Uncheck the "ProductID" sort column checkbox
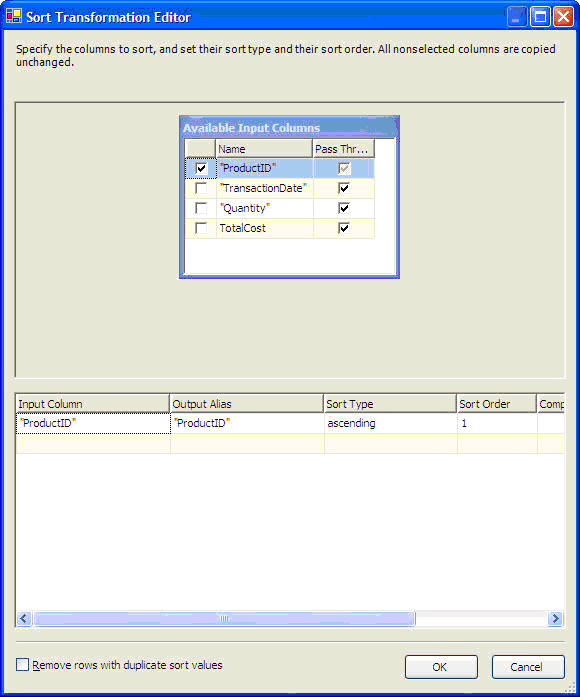The height and width of the screenshot is (697, 580). click(x=201, y=168)
